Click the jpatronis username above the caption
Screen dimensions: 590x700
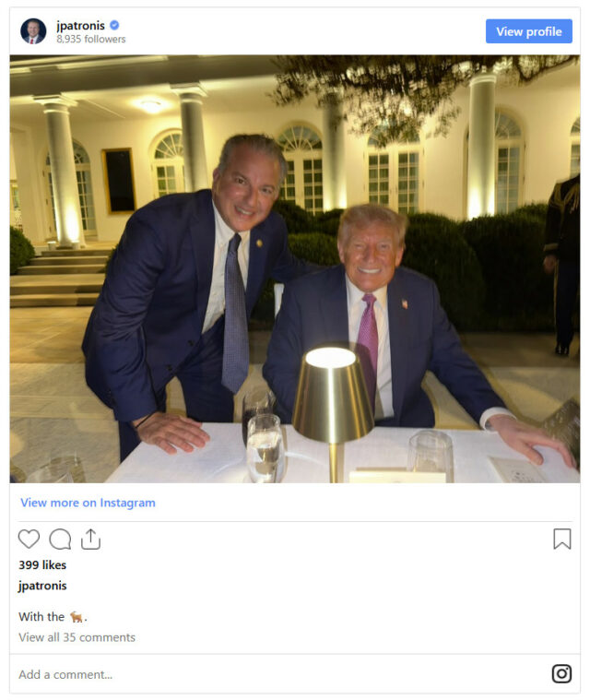point(42,586)
